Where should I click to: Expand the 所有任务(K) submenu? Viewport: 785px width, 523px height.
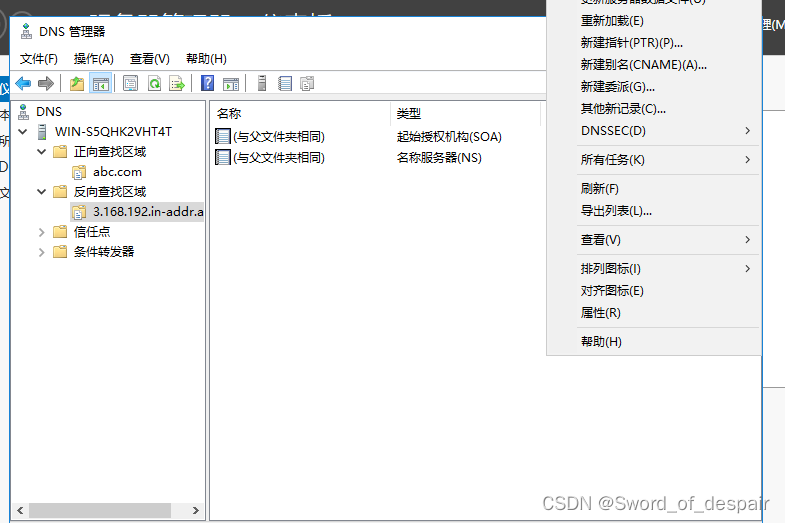654,160
